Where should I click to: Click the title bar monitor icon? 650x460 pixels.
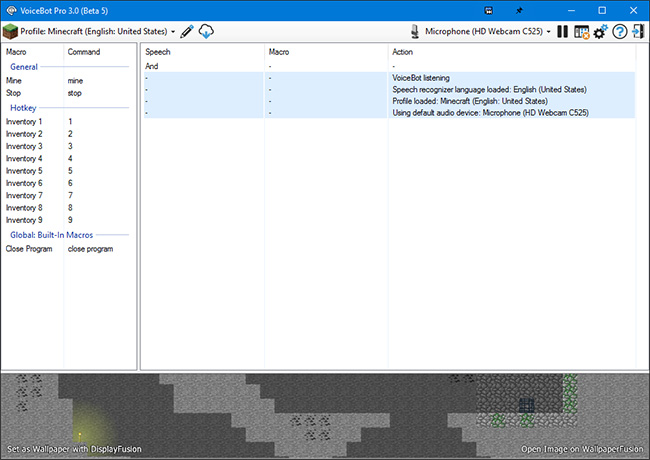pyautogui.click(x=489, y=11)
